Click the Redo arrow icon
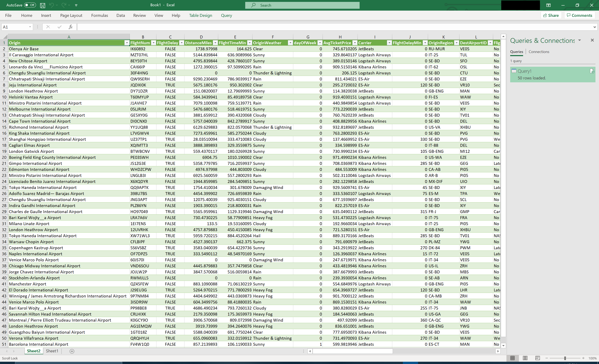 (64, 5)
